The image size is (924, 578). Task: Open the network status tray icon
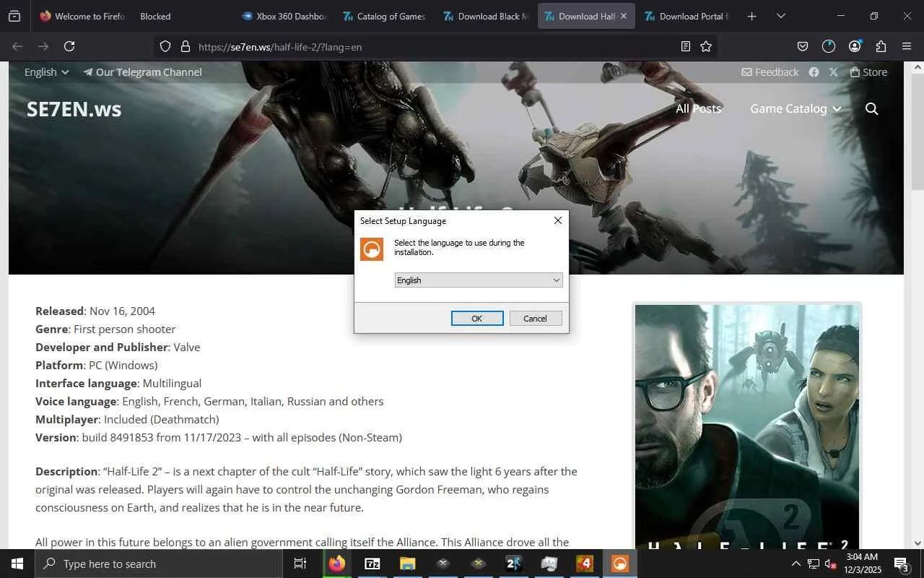pos(813,564)
